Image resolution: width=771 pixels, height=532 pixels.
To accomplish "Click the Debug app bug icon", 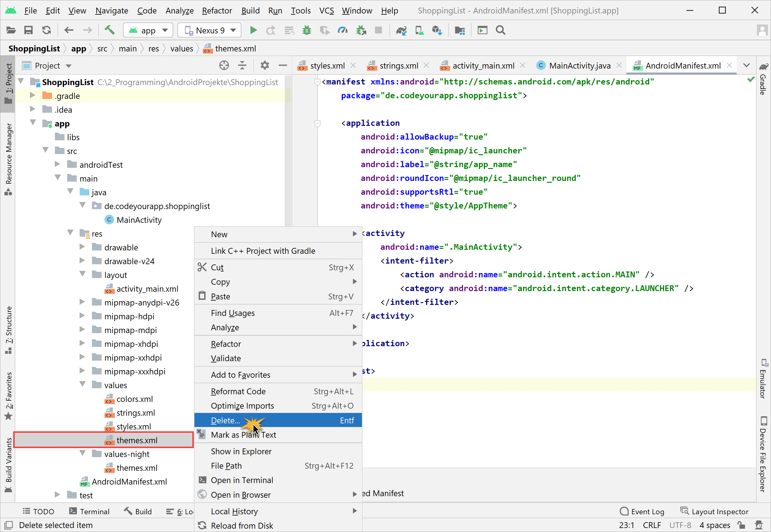I will (307, 30).
